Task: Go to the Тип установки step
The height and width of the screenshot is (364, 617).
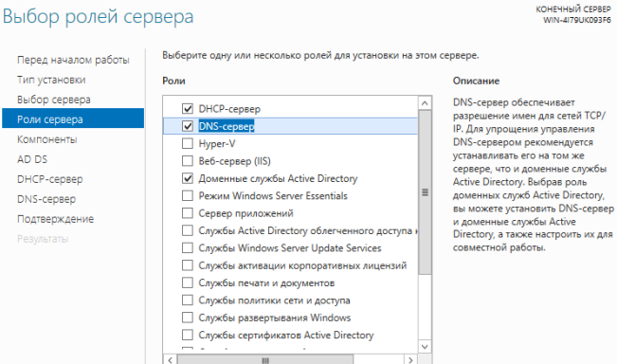Action: [x=51, y=80]
